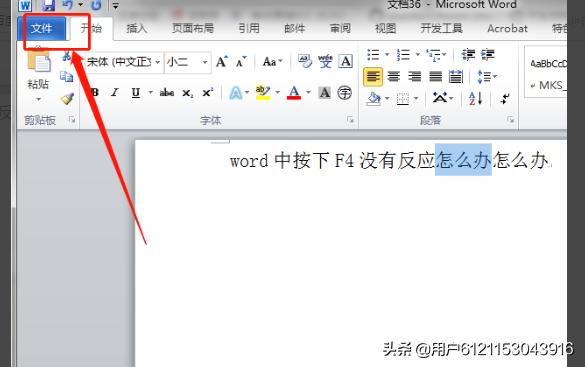The width and height of the screenshot is (585, 367).
Task: Toggle Bold formatting
Action: [x=95, y=92]
